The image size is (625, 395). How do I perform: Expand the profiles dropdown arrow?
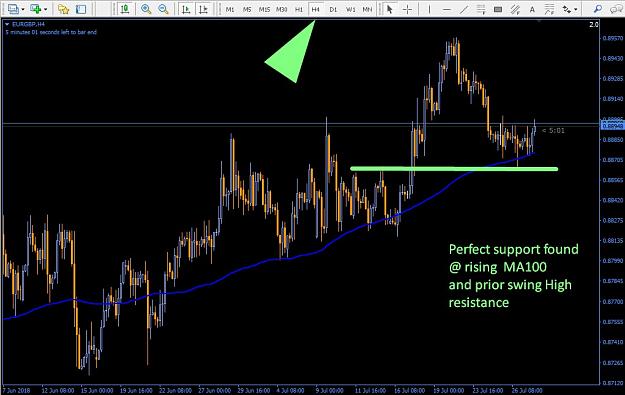45,9
